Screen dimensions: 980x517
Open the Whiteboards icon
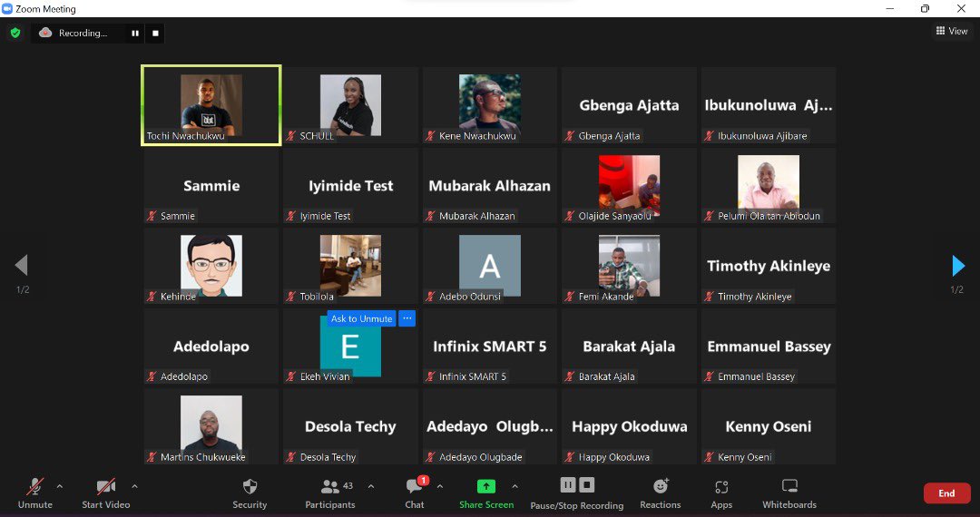pyautogui.click(x=789, y=486)
